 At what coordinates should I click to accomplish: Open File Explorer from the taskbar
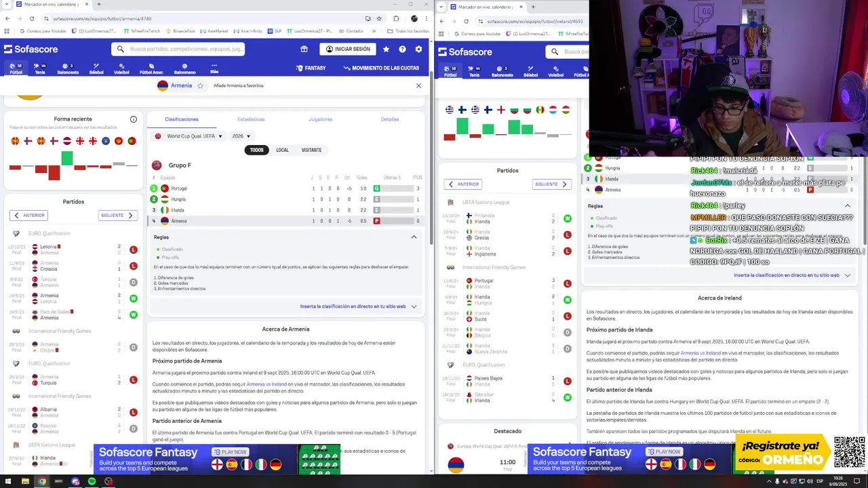[x=25, y=481]
